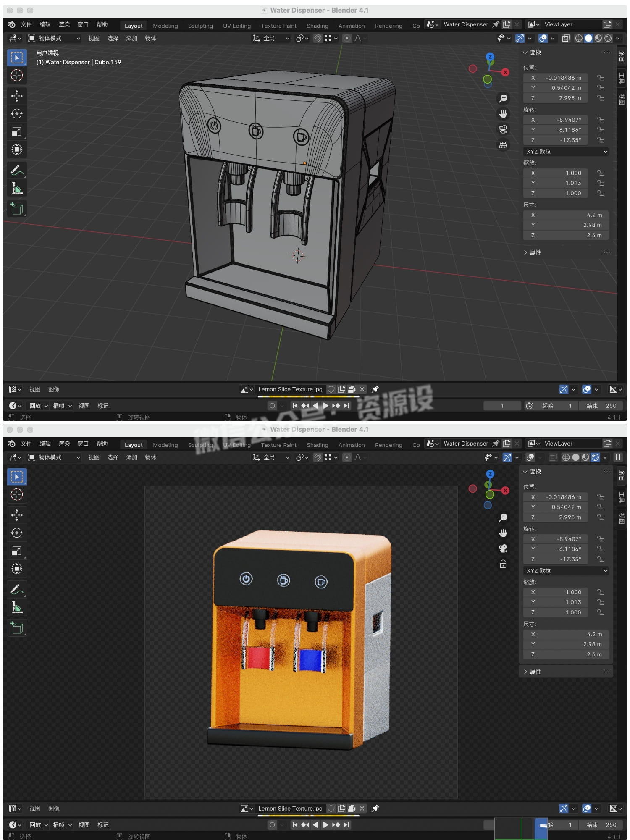Switch perspective/orthographic grid icon in top viewport
630x840 pixels.
click(503, 145)
